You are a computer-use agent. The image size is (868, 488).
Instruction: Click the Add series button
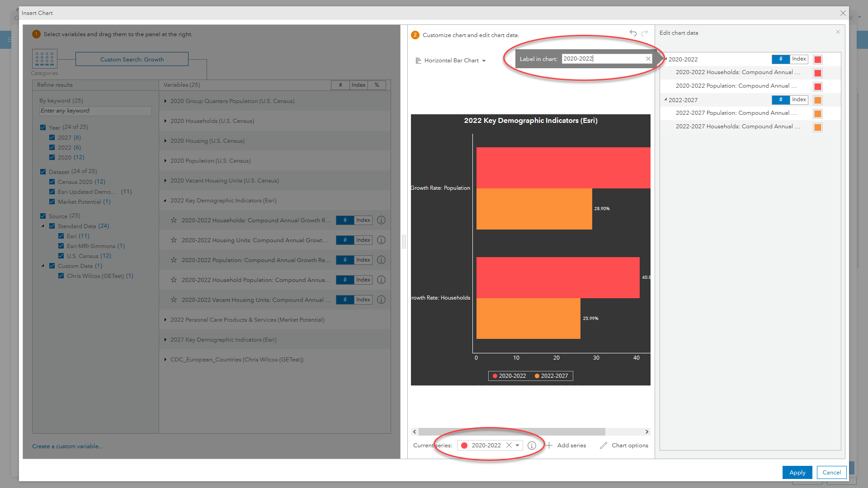(x=567, y=446)
